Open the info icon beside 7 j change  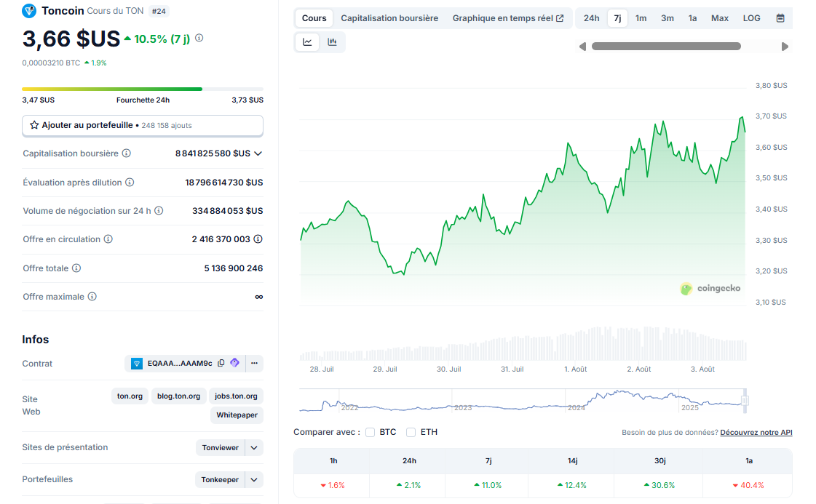tap(199, 38)
